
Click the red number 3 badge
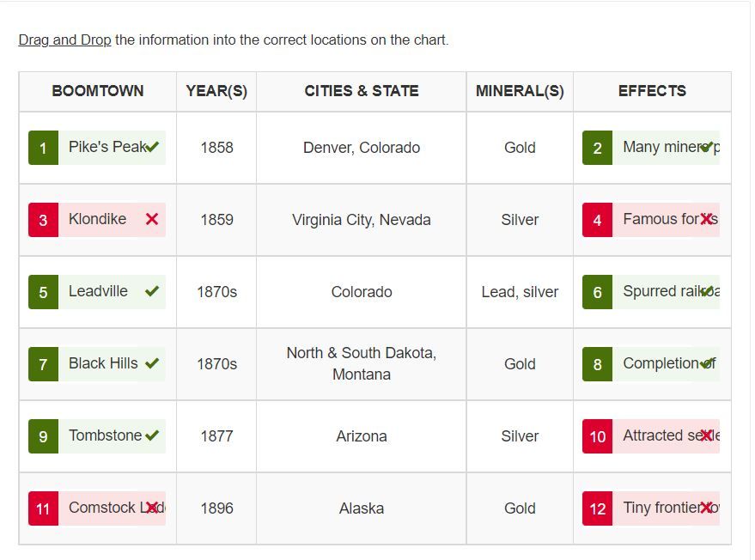click(x=43, y=220)
